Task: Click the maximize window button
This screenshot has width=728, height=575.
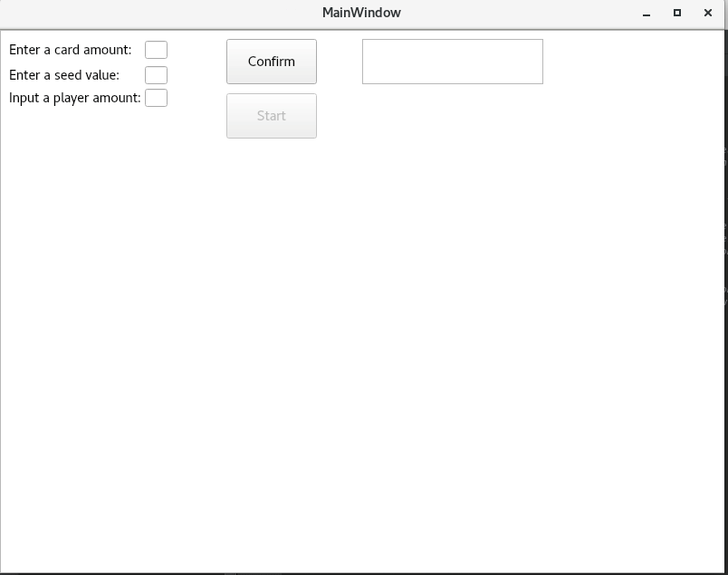Action: point(675,13)
